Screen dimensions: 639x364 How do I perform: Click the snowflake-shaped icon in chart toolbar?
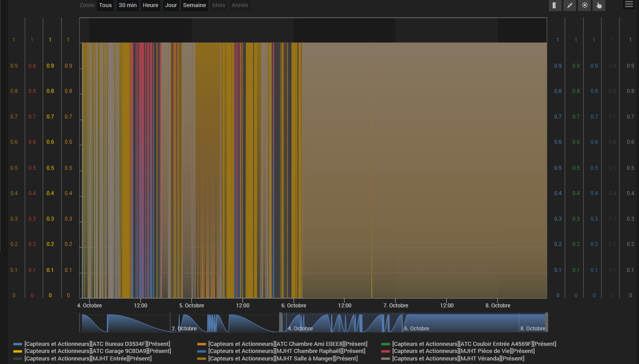pos(585,5)
